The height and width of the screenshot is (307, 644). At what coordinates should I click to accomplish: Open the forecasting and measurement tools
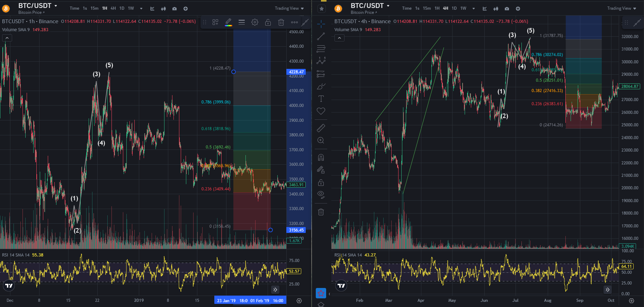(321, 74)
